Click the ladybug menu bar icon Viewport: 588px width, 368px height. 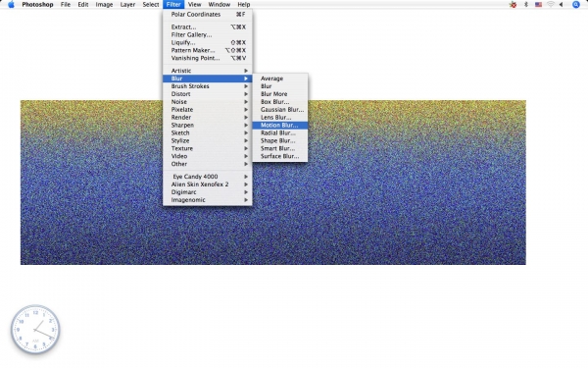pyautogui.click(x=513, y=5)
